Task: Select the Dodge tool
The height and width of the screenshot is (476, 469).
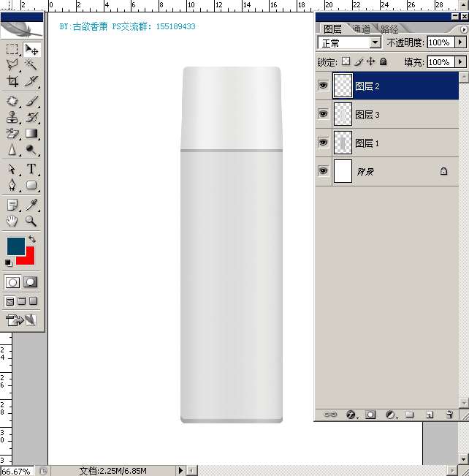Action: [x=31, y=150]
